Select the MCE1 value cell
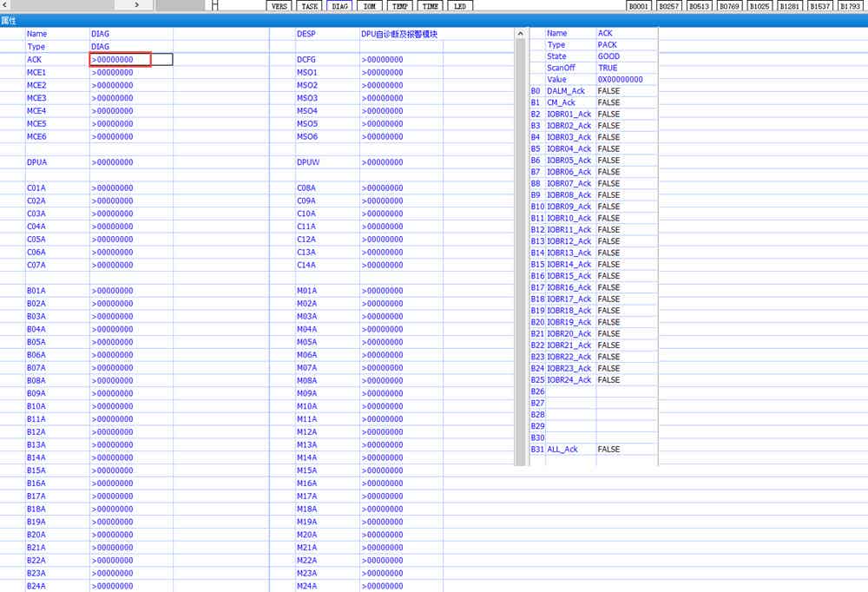 coord(131,73)
